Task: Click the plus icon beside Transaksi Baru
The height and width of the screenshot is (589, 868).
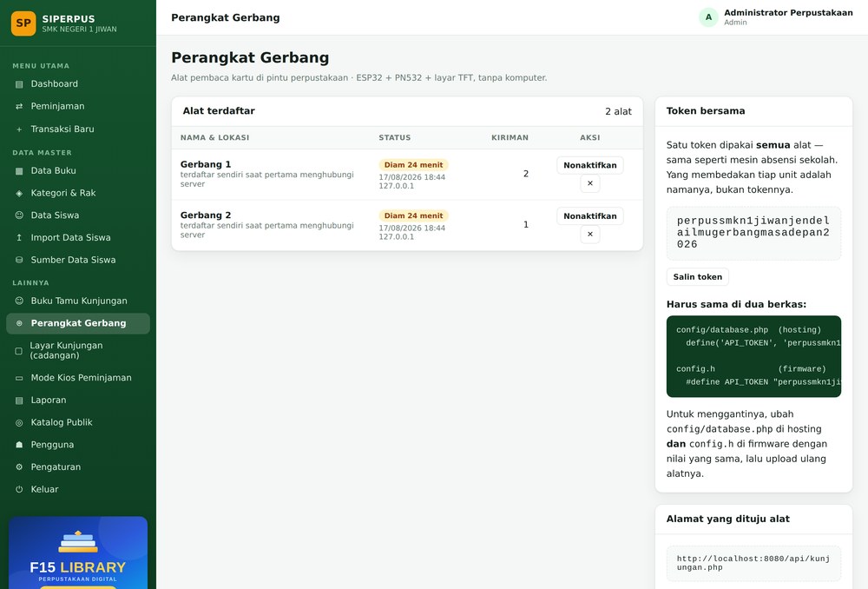Action: (x=19, y=129)
